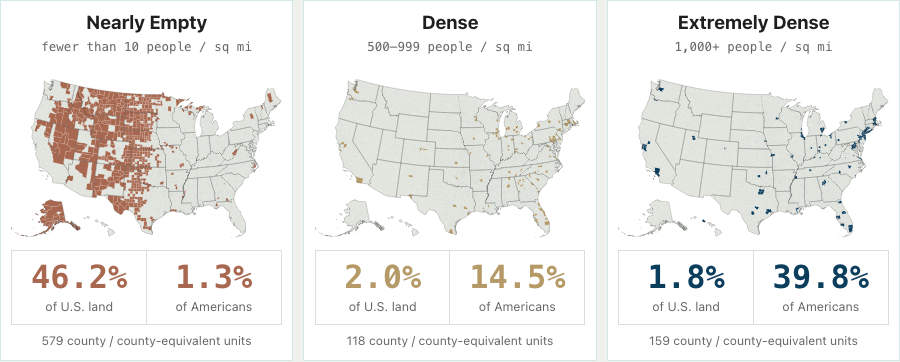Click the 46.2% of U.S. land stat
This screenshot has width=900, height=362.
pyautogui.click(x=79, y=287)
